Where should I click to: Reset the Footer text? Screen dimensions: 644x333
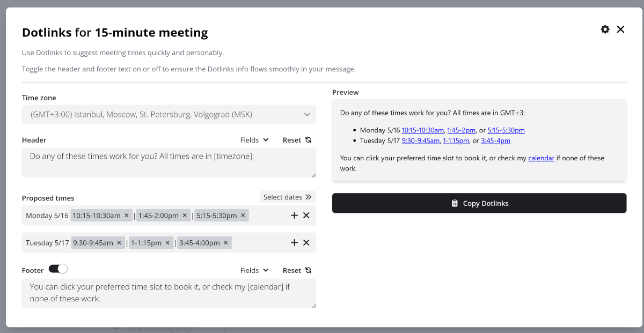coord(297,270)
